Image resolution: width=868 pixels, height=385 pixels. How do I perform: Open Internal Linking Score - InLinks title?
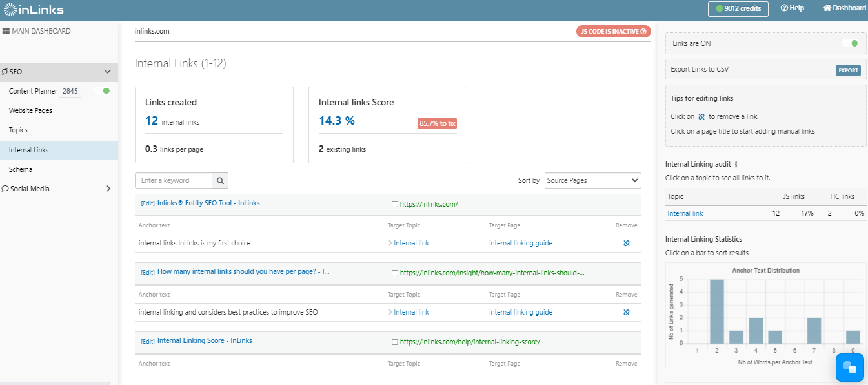pos(205,340)
